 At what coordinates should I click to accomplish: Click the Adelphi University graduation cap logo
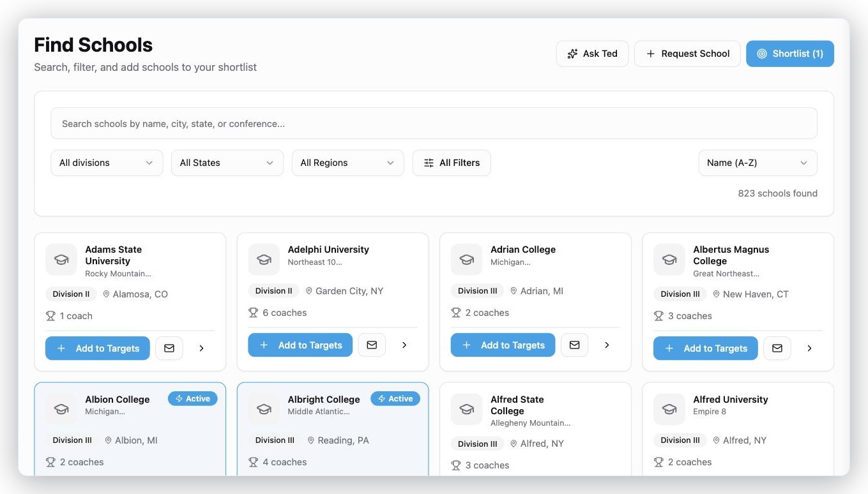click(x=264, y=260)
